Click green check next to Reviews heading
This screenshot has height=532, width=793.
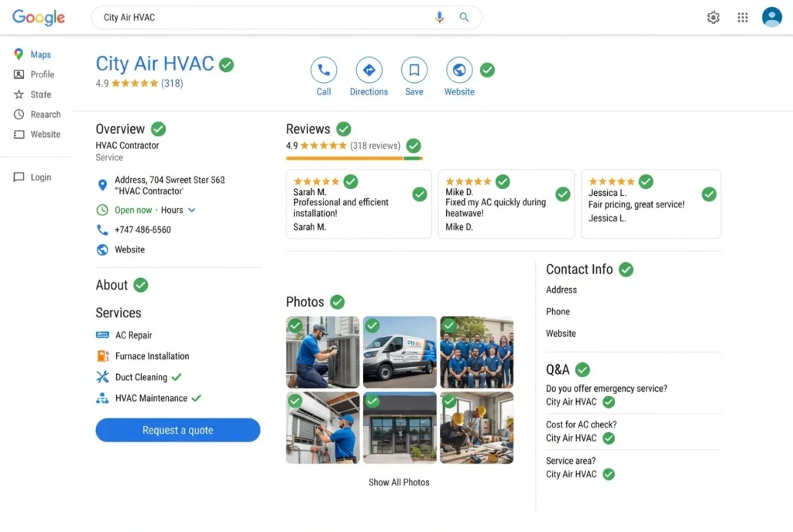tap(344, 129)
